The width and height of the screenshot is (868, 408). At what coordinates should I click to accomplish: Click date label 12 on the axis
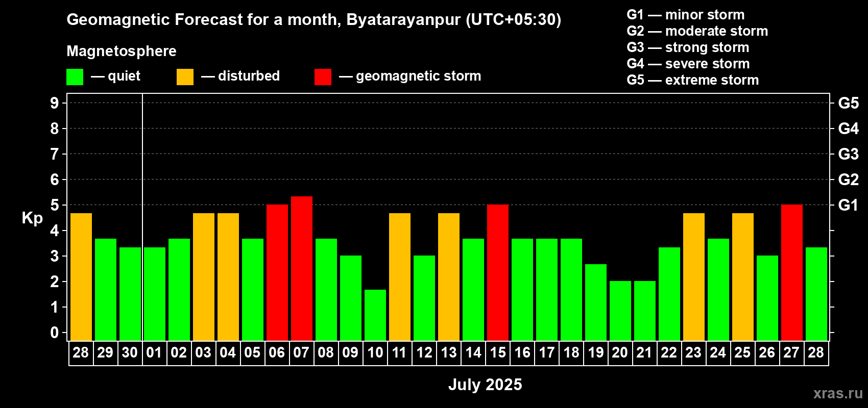click(424, 353)
